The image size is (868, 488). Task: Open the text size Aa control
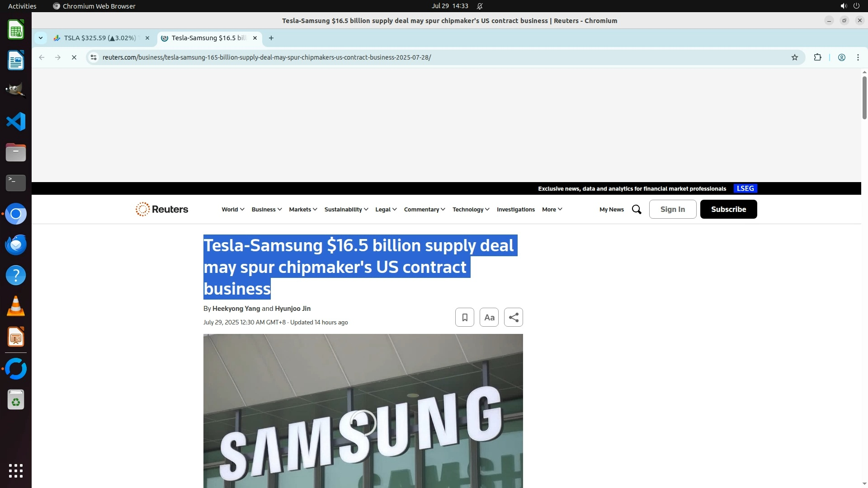click(489, 317)
